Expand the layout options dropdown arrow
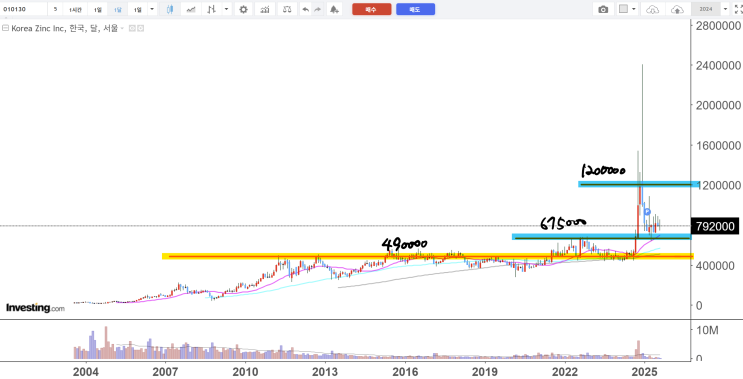The width and height of the screenshot is (743, 379). [634, 9]
